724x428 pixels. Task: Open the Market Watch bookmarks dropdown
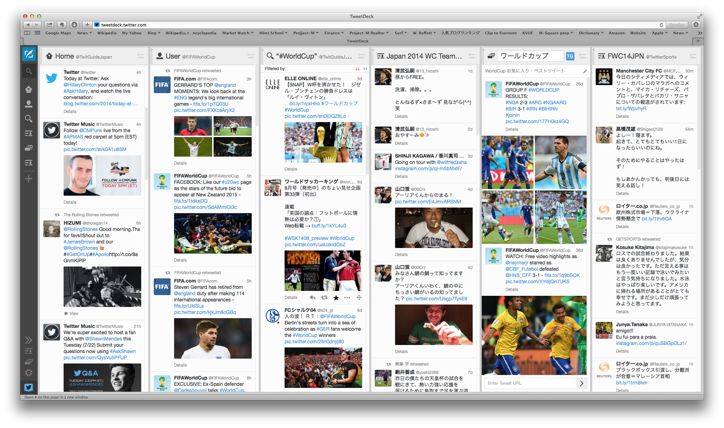237,33
